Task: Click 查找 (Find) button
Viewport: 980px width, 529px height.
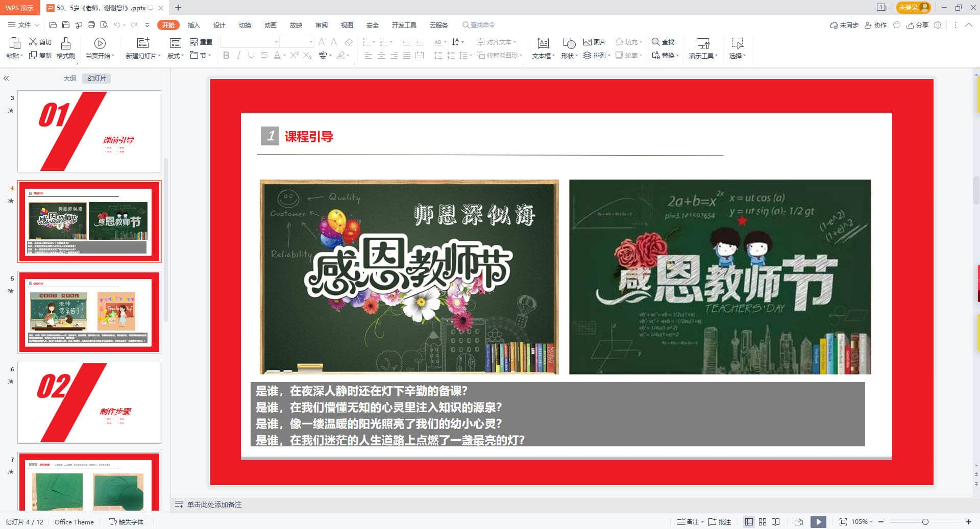Action: pyautogui.click(x=663, y=42)
